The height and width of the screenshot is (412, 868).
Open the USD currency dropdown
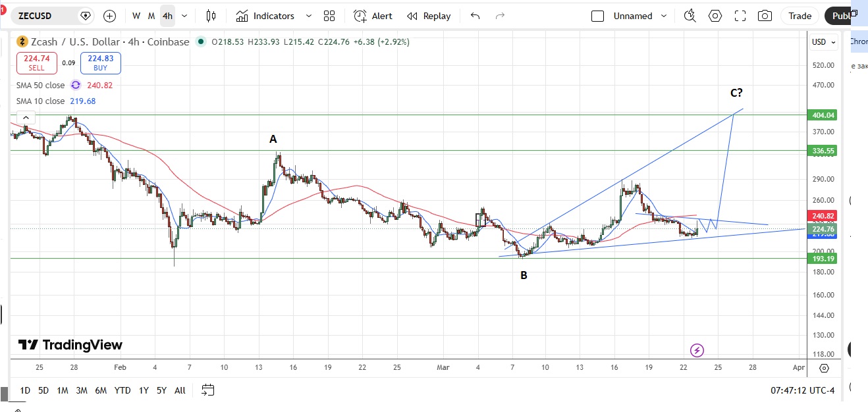(x=824, y=42)
